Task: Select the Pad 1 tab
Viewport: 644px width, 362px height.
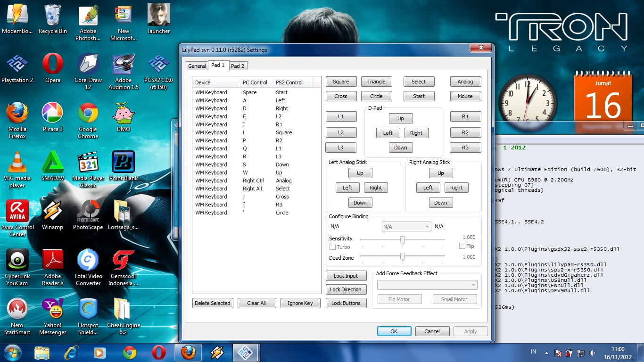Action: (x=218, y=65)
